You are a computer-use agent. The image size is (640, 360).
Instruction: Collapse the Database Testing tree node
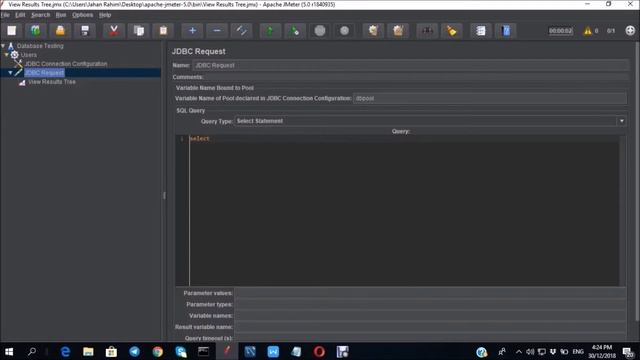click(3, 46)
